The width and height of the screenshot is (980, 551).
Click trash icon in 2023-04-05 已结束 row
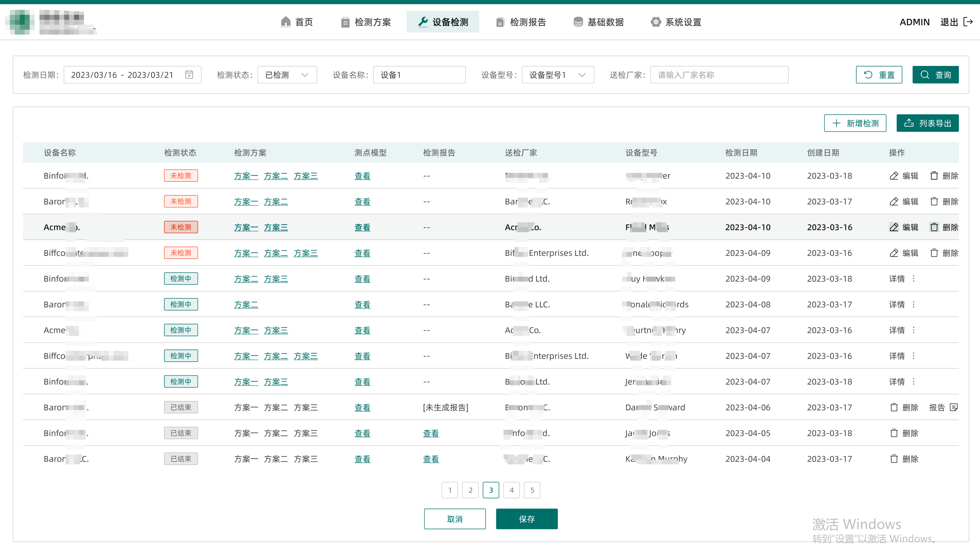[894, 433]
